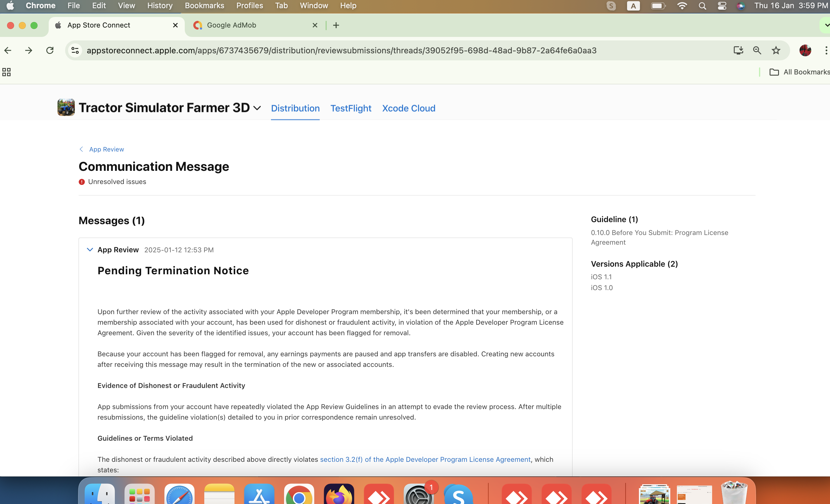Screen dimensions: 830x504
Task: Click the 'iOS 1.1' version entry
Action: point(601,277)
